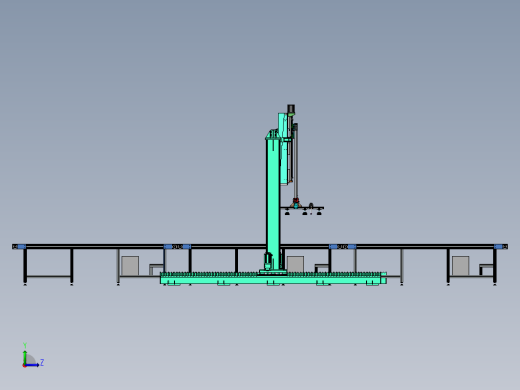Pick the black motor atop the vertical slide
Viewport: 520px width, 390px height.
click(x=291, y=109)
